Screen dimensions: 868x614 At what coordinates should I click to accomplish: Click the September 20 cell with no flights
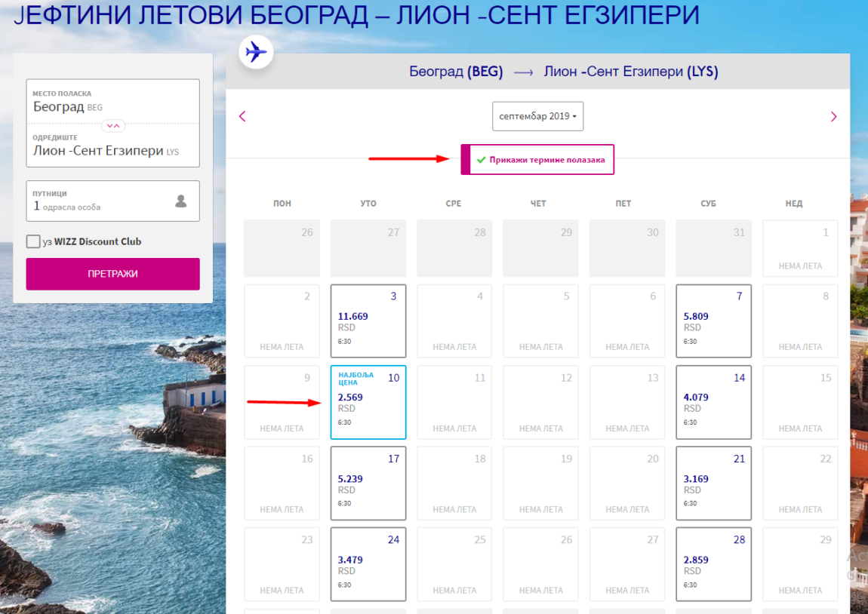[627, 483]
